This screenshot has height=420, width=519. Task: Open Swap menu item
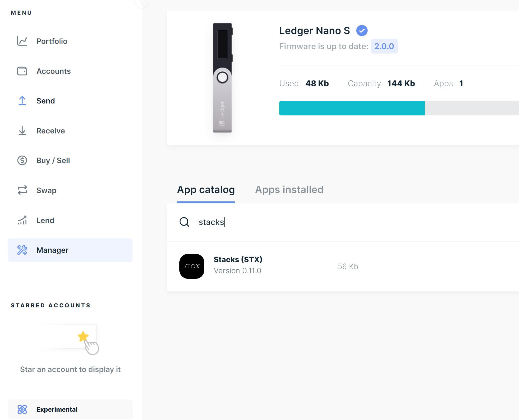click(70, 190)
